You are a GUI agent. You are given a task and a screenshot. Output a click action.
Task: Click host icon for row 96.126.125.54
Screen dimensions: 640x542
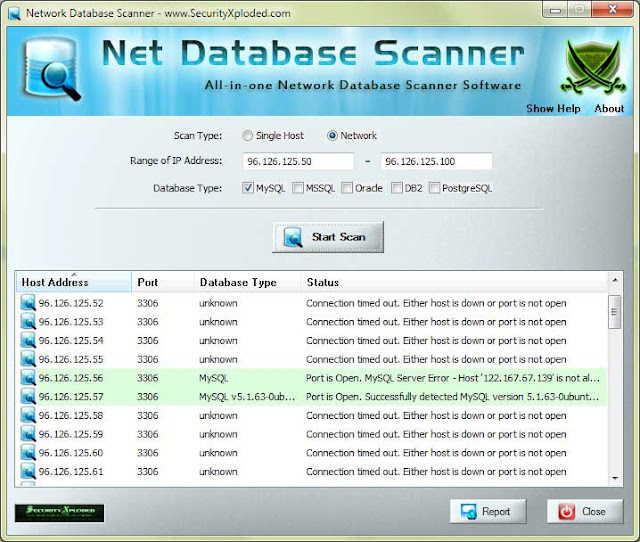[28, 340]
